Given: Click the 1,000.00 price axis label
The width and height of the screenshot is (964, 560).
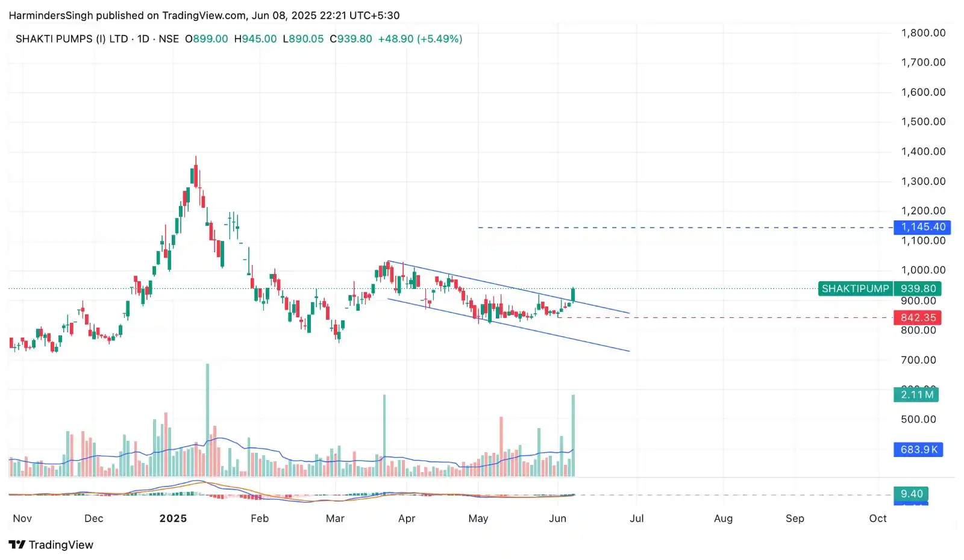Looking at the screenshot, I should coord(923,270).
